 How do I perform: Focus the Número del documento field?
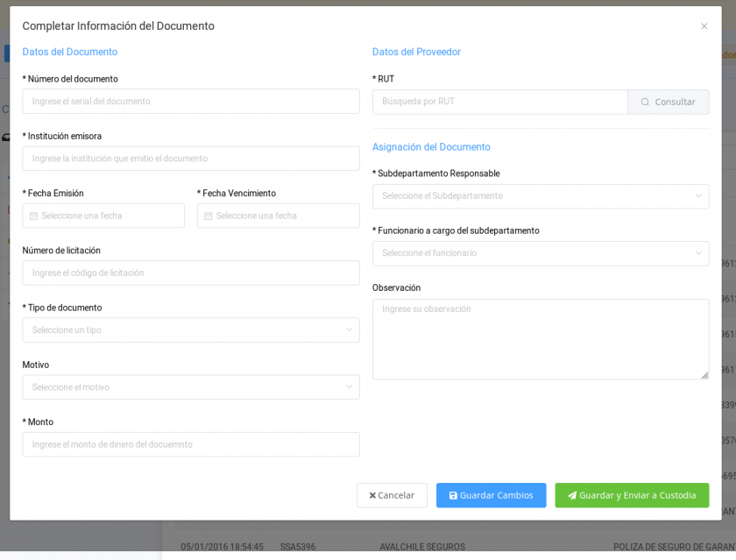click(190, 101)
